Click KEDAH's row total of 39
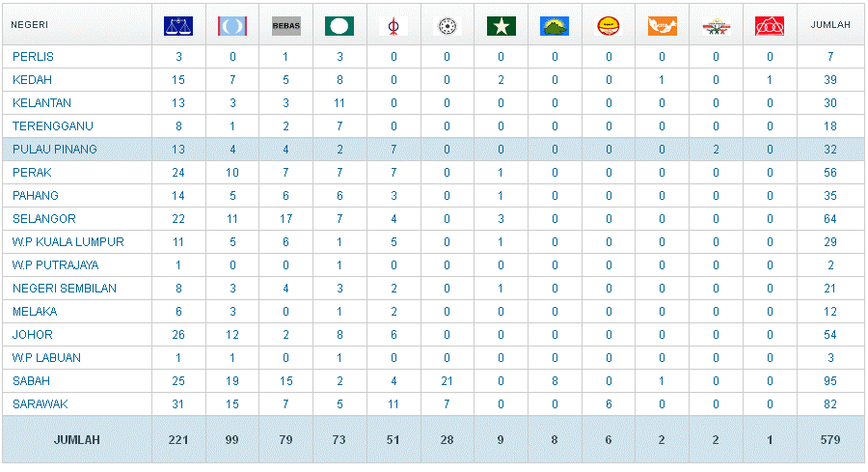The height and width of the screenshot is (472, 868). point(830,80)
